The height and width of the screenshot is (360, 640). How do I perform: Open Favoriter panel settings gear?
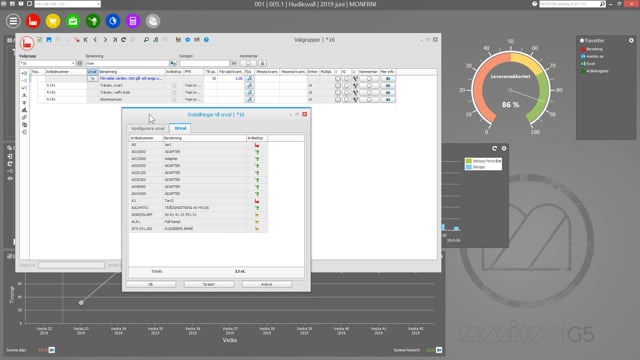631,40
